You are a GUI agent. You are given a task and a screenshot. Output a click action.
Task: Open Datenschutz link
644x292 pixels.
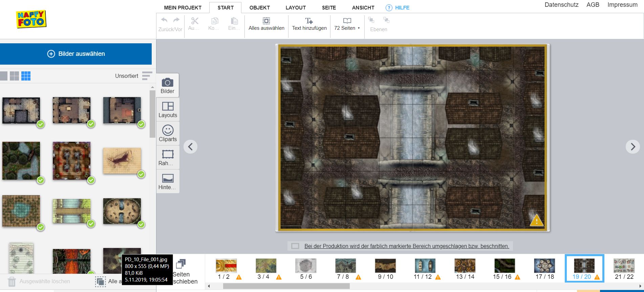point(562,5)
